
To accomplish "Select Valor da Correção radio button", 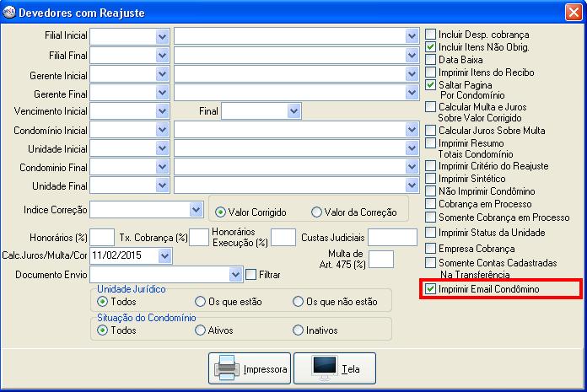I will point(317,212).
